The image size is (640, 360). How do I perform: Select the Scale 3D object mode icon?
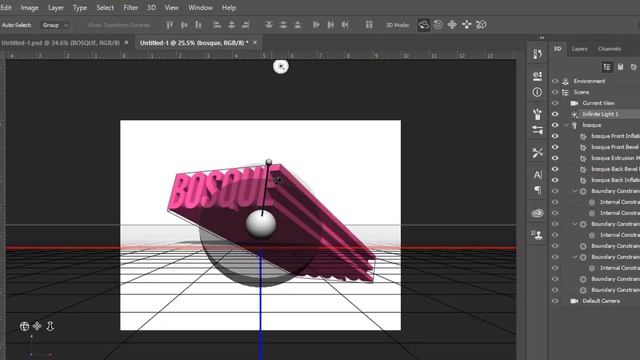click(x=481, y=25)
